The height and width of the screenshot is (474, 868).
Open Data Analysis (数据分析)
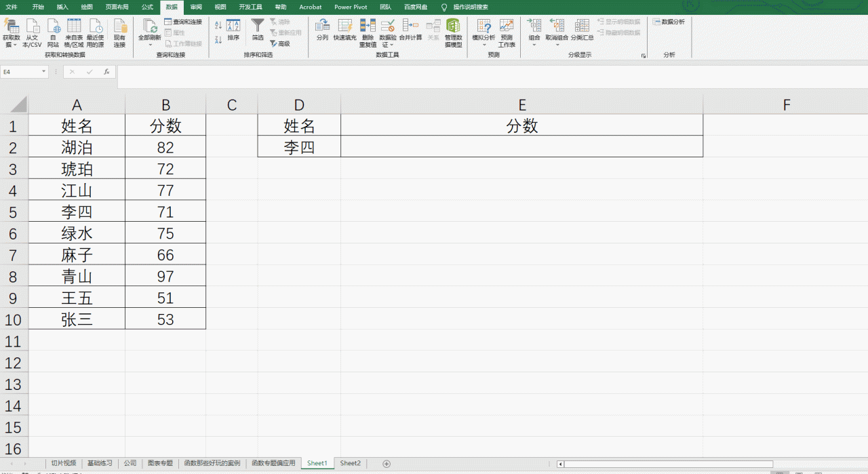669,22
